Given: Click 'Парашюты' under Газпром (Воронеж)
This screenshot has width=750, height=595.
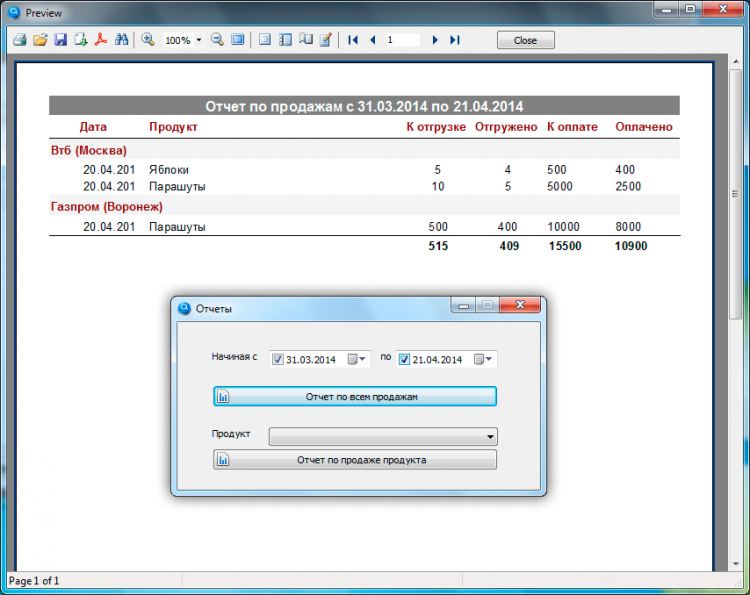Looking at the screenshot, I should 177,227.
